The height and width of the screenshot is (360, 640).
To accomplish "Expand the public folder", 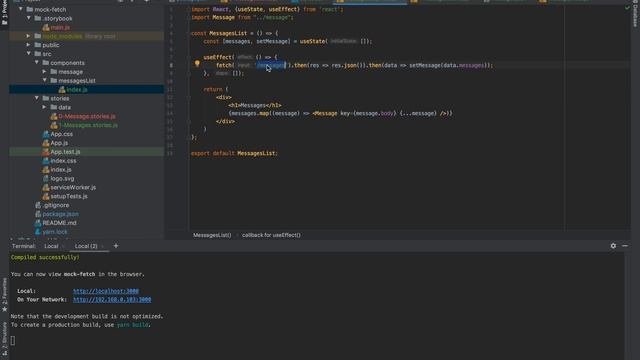I will [29, 45].
